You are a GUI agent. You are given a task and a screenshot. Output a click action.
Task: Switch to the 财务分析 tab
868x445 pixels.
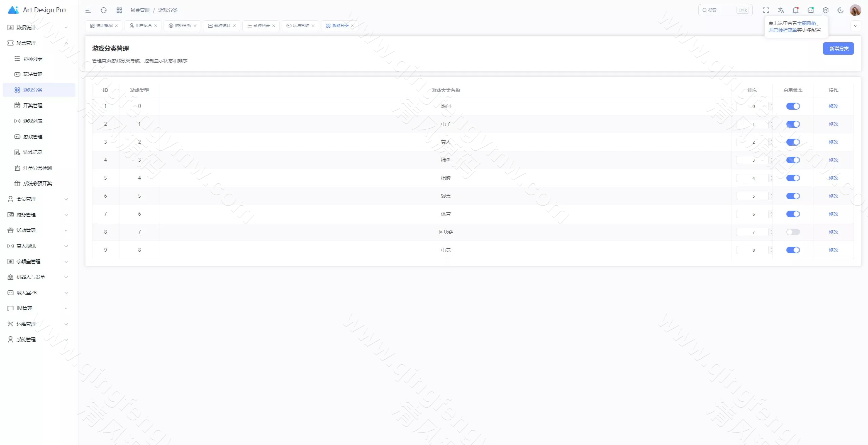tap(183, 26)
